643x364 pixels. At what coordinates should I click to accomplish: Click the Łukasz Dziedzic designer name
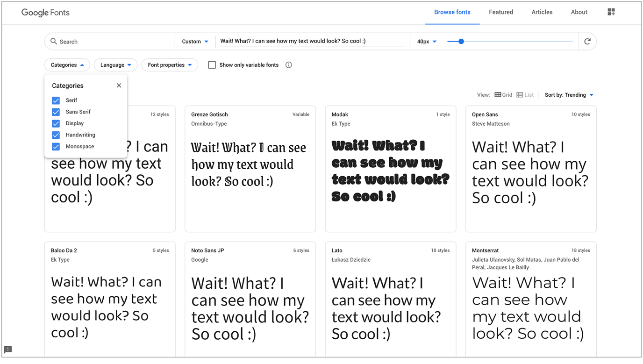pos(351,260)
